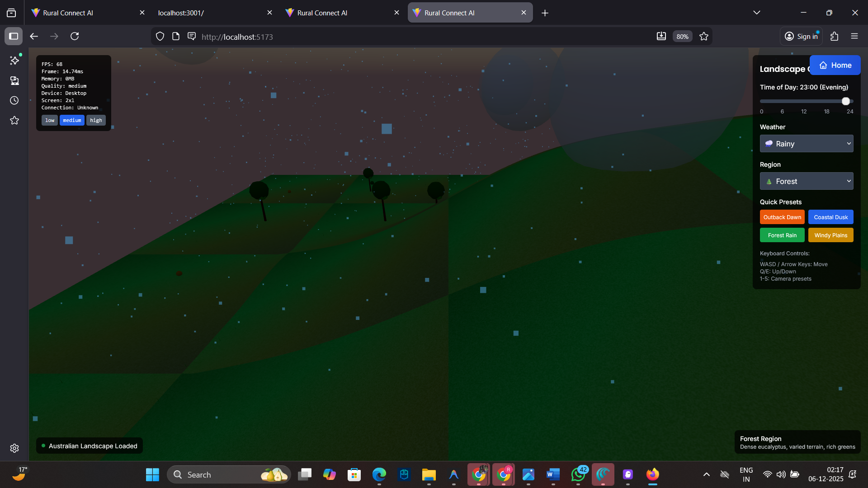Open the list all tabs chevron
868x488 pixels.
click(756, 13)
